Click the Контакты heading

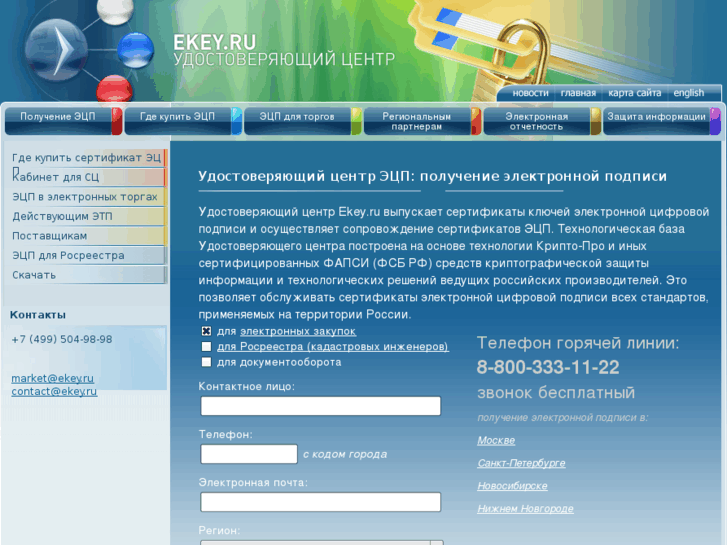click(38, 315)
